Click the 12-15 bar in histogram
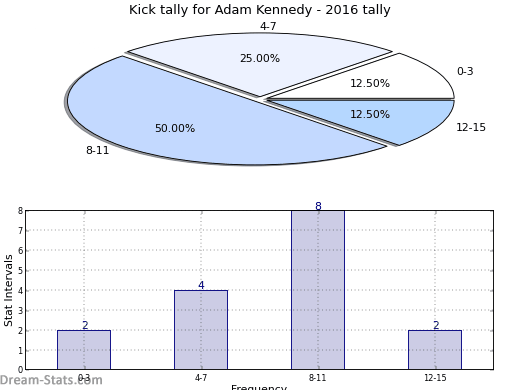The image size is (520, 390). click(x=435, y=350)
